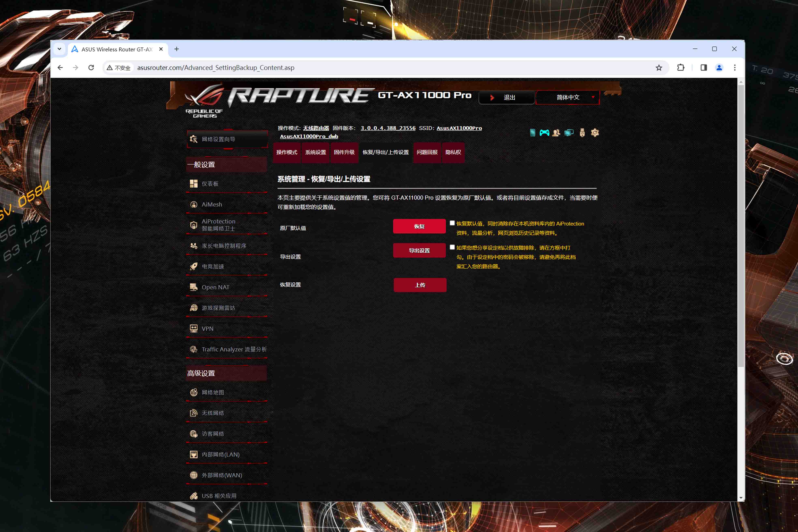Click the 上传 upload button
This screenshot has height=532, width=798.
(x=420, y=285)
